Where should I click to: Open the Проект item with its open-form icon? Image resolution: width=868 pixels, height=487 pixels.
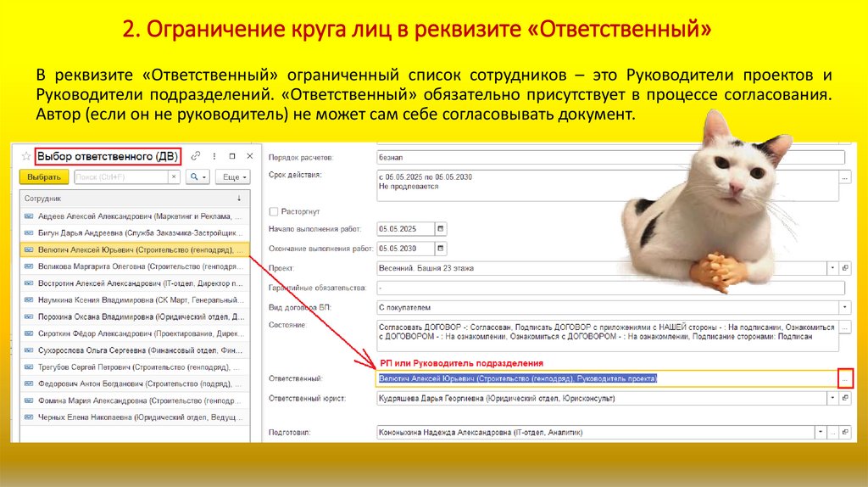pos(845,268)
